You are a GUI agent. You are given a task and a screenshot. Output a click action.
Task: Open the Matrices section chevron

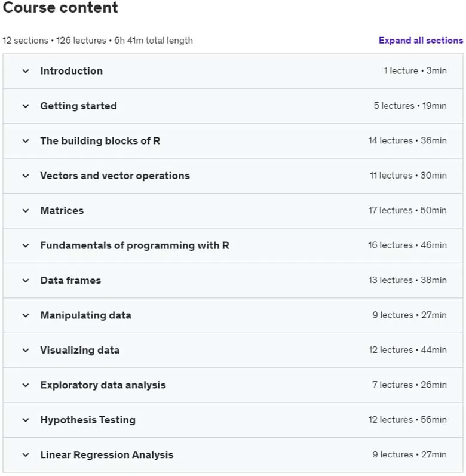pyautogui.click(x=26, y=211)
